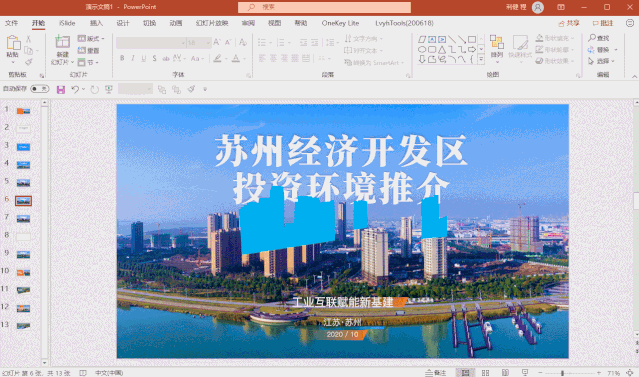Image resolution: width=639 pixels, height=377 pixels.
Task: Switch to the Design (设计) tab
Action: pos(123,23)
